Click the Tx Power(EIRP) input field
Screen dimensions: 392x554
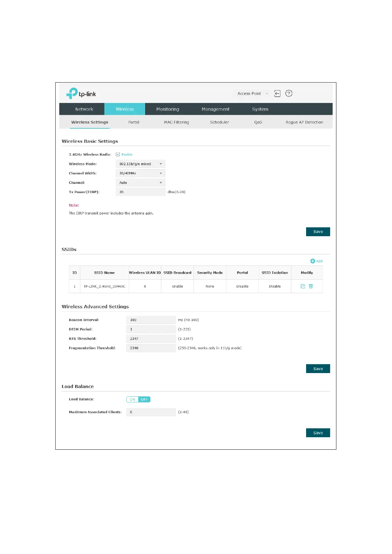(x=140, y=192)
